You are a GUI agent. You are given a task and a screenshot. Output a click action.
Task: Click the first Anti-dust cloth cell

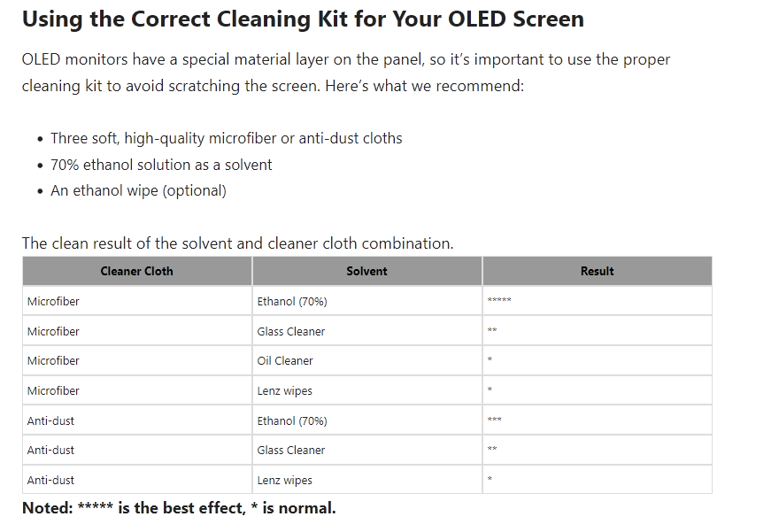(x=137, y=420)
